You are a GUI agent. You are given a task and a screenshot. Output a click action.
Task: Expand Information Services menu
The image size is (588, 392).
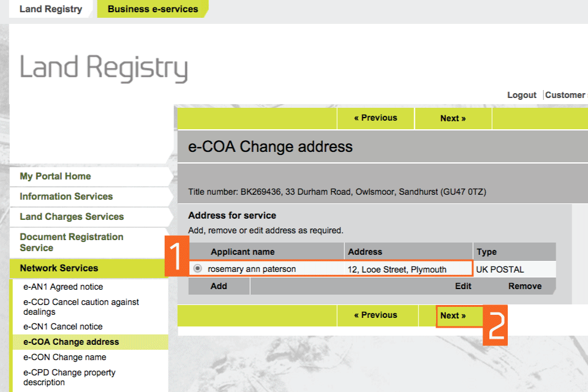point(66,197)
